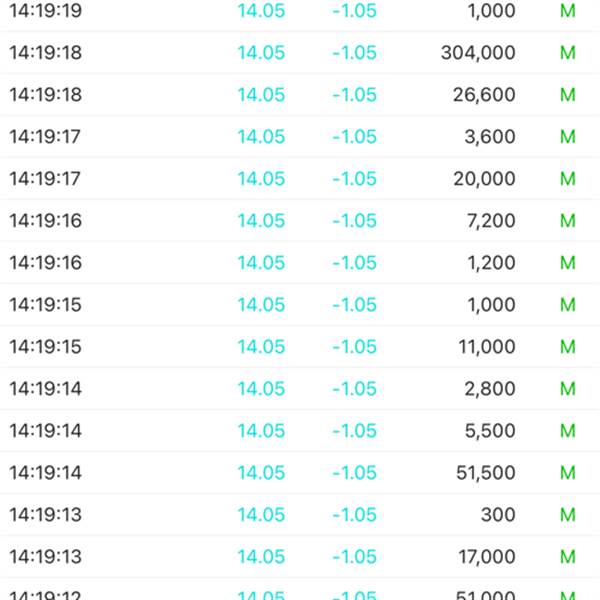600x600 pixels.
Task: Select the trade with volume 300
Action: tap(300, 515)
